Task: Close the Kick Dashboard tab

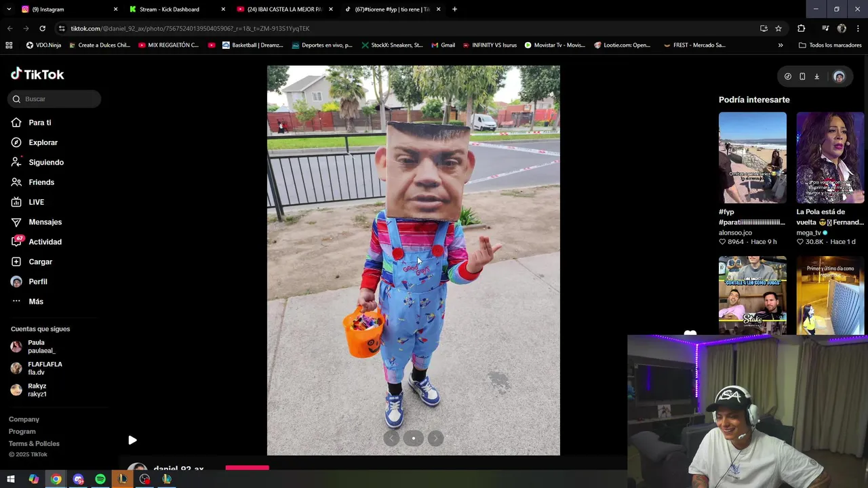Action: pyautogui.click(x=223, y=9)
